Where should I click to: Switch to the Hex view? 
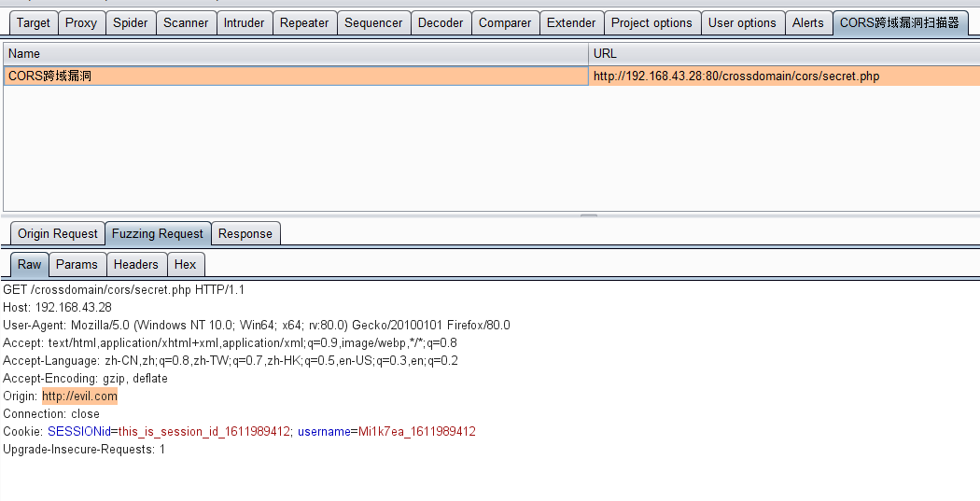(185, 264)
